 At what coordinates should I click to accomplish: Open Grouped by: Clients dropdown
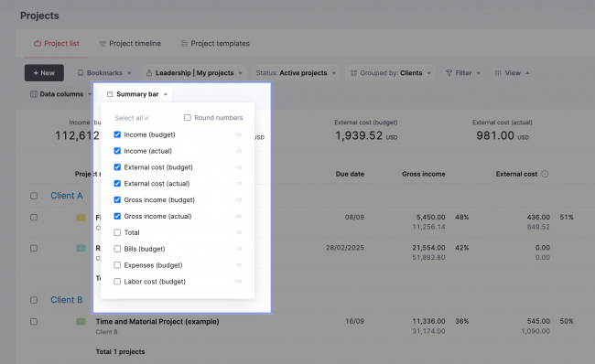point(391,73)
